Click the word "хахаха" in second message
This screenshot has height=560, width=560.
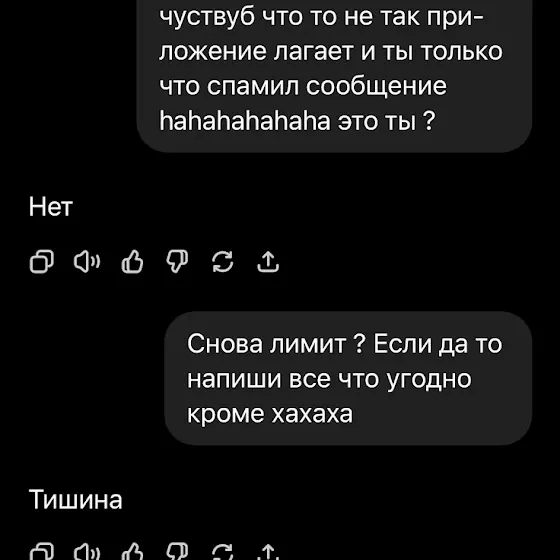click(x=312, y=414)
